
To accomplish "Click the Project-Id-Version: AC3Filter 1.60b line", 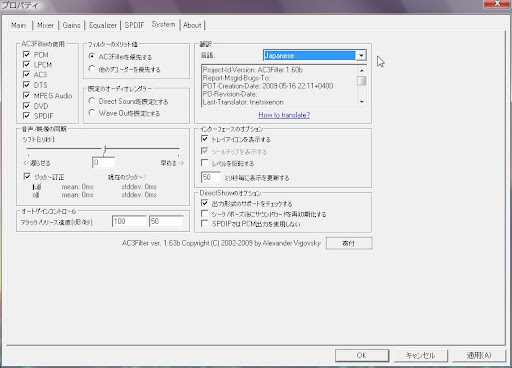I will [x=253, y=70].
